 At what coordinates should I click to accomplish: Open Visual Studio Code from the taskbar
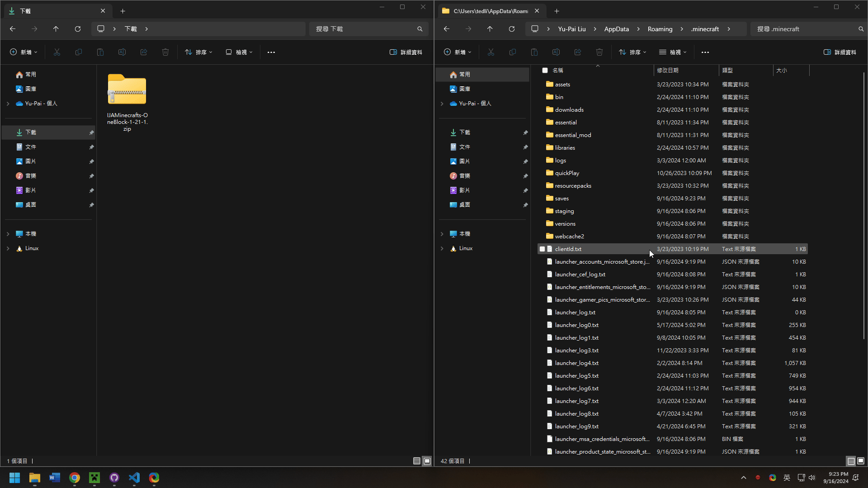coord(134,478)
